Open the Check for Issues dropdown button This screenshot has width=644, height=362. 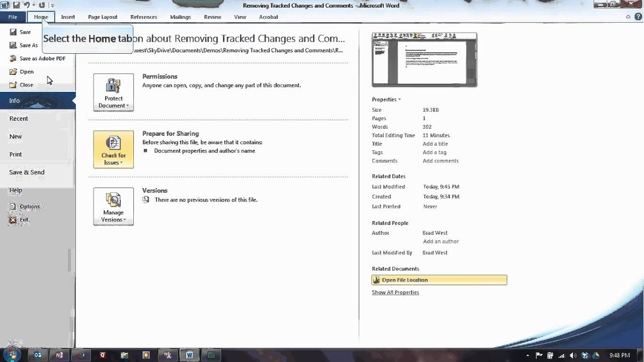coord(114,149)
